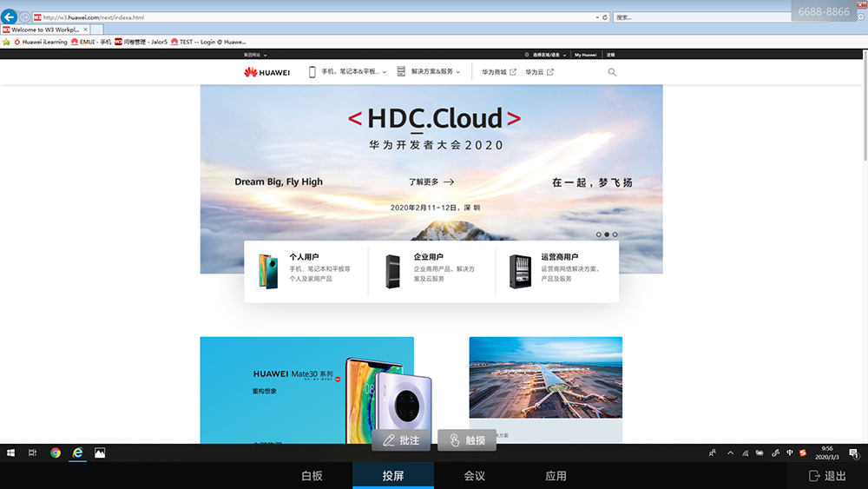Select third banner carousel dot
The image size is (868, 489).
[615, 235]
